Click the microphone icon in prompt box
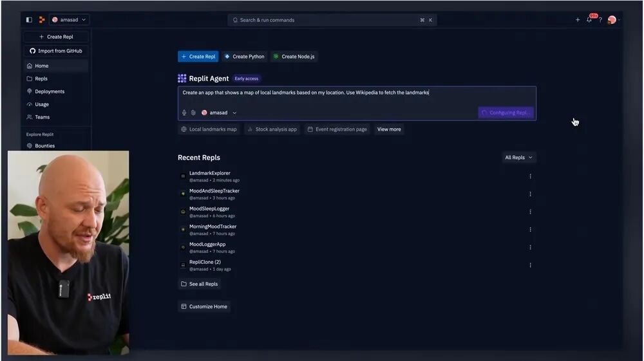This screenshot has height=361, width=644. (184, 113)
